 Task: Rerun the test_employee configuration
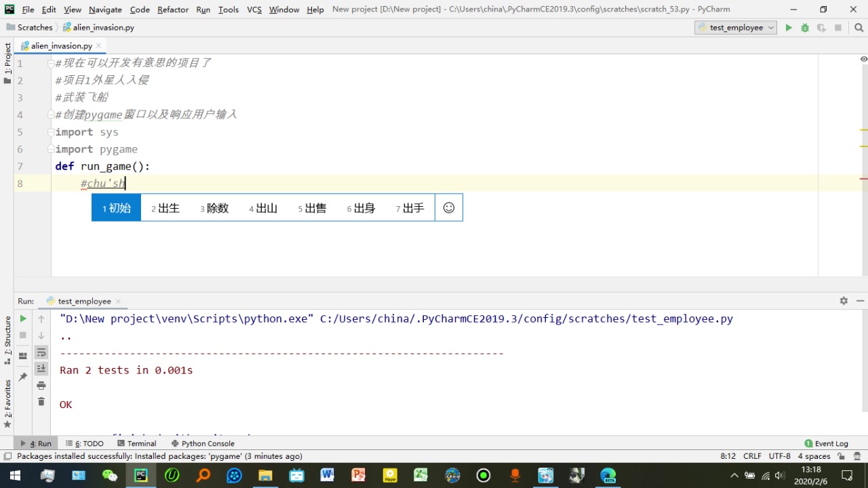(22, 318)
